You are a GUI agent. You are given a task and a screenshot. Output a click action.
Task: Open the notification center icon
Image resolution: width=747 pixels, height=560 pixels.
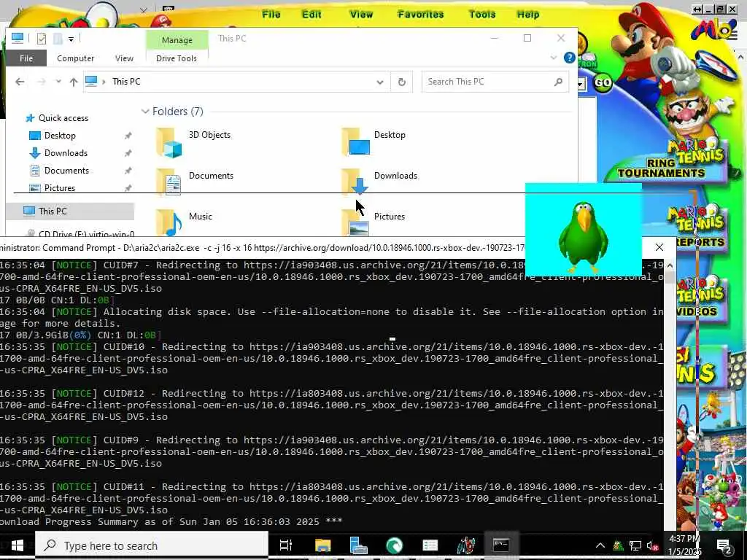[x=724, y=545]
